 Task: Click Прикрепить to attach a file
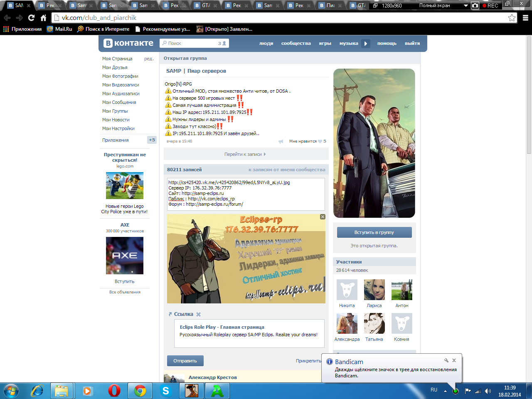pos(308,361)
